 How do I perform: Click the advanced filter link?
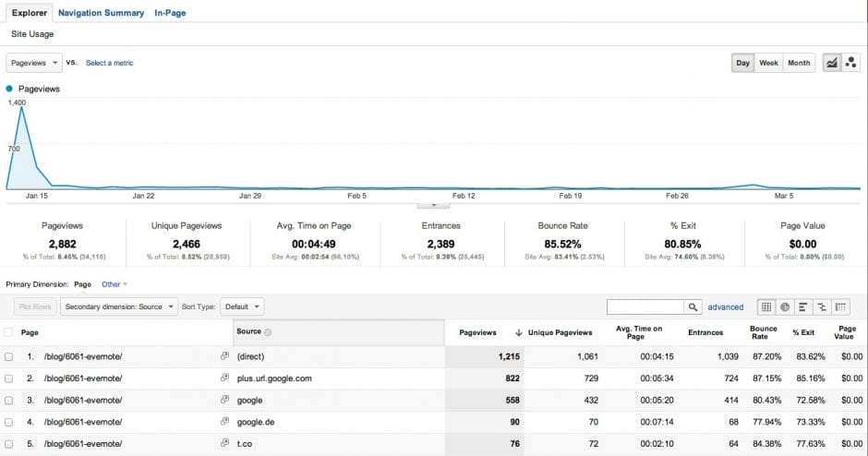click(x=725, y=306)
